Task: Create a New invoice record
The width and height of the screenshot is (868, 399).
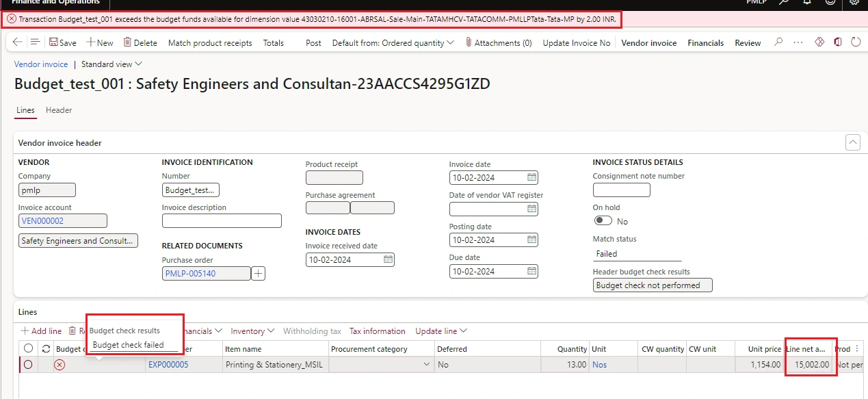Action: coord(100,42)
